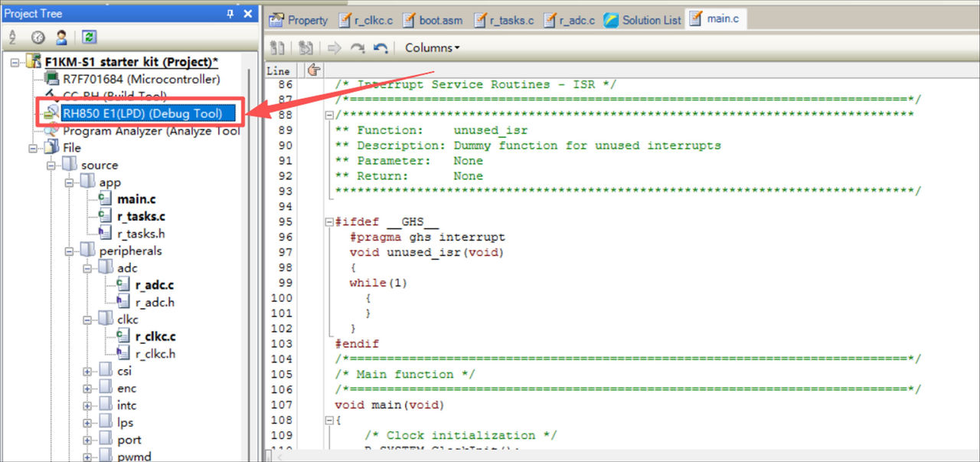
Task: Click the project icon next to F1KM-S1 starter kit
Action: tap(34, 61)
